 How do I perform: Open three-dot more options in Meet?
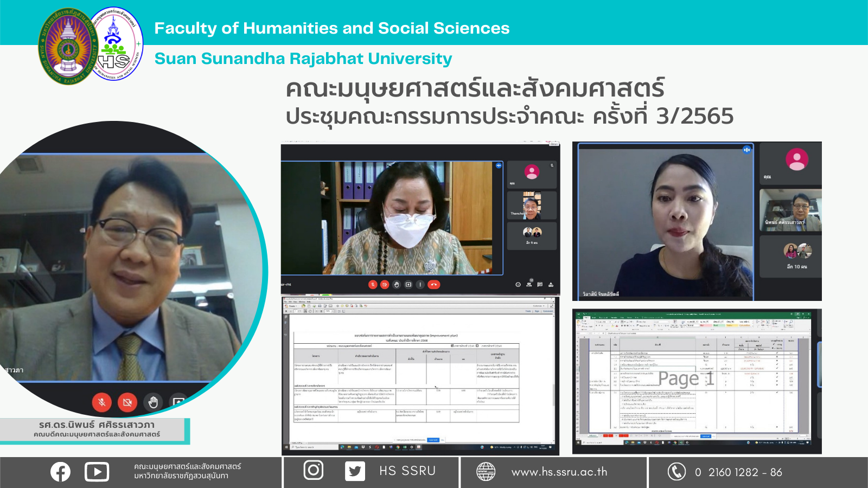coord(420,284)
